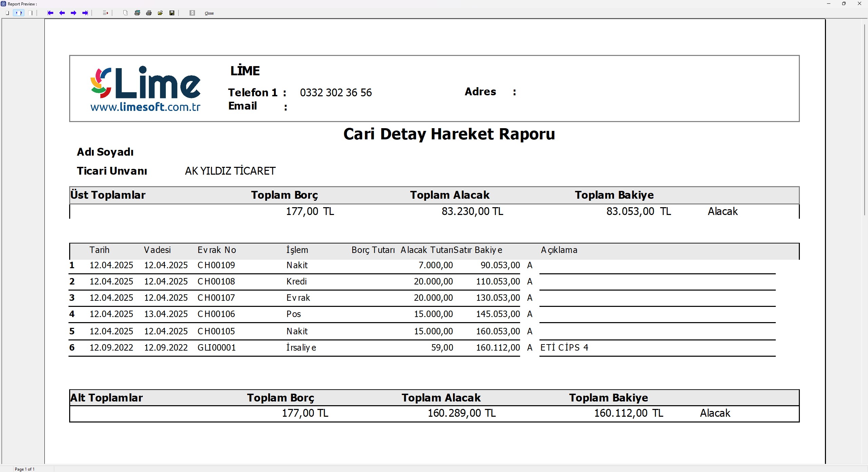Click the copy pages icon
Viewport: 868px width, 472px height.
pyautogui.click(x=126, y=13)
